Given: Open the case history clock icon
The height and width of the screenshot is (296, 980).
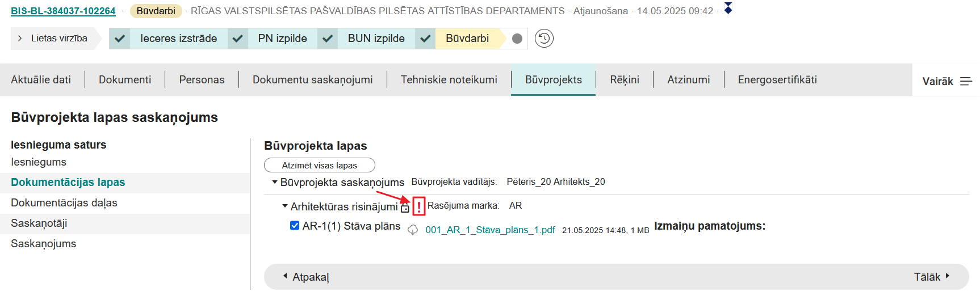Looking at the screenshot, I should coord(544,39).
